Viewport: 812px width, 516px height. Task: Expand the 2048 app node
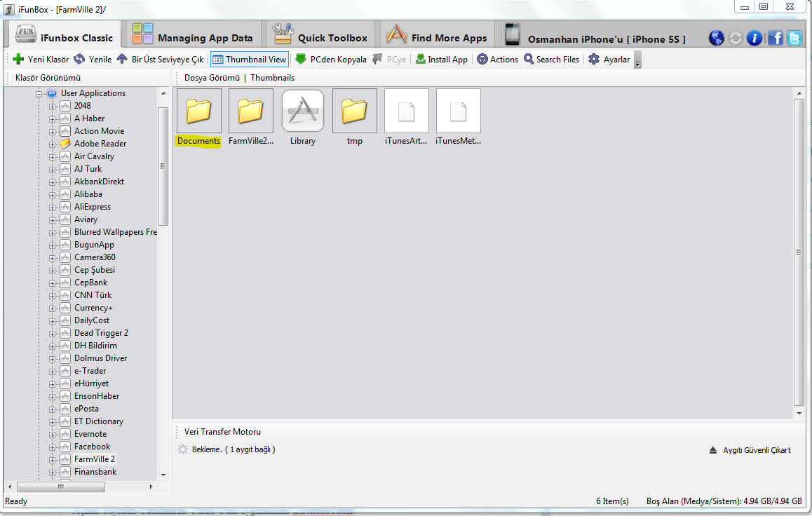click(52, 107)
